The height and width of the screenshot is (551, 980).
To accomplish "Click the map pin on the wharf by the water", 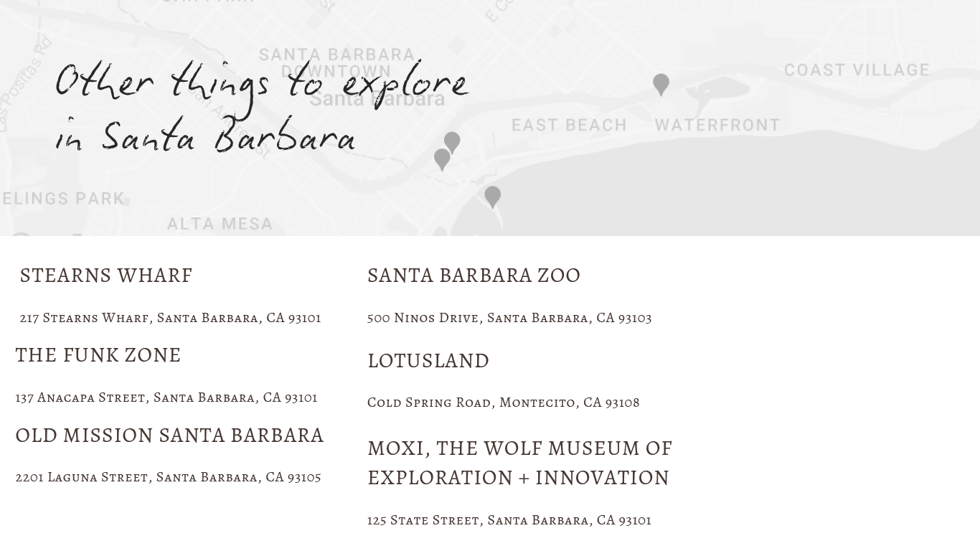I will (492, 196).
